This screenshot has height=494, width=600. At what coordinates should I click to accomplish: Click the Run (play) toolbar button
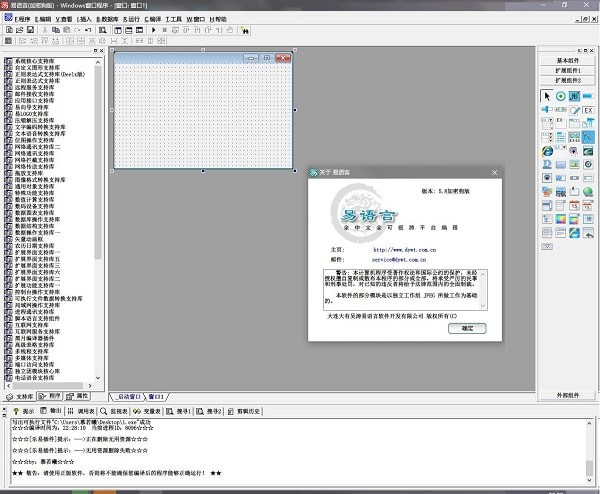pyautogui.click(x=153, y=31)
